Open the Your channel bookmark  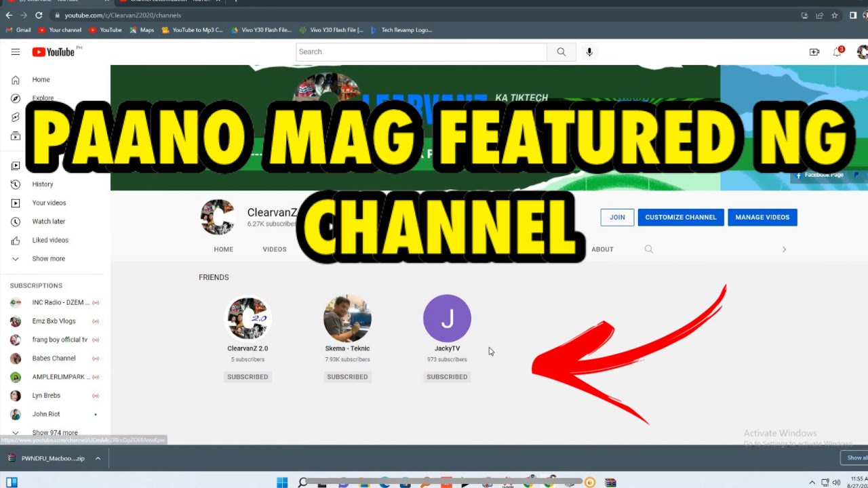60,30
